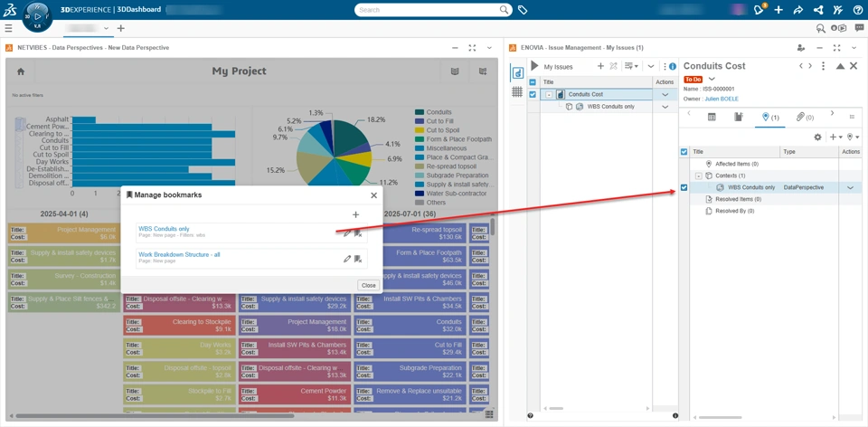
Task: Toggle the select-all checkbox in contexts table
Action: (684, 152)
